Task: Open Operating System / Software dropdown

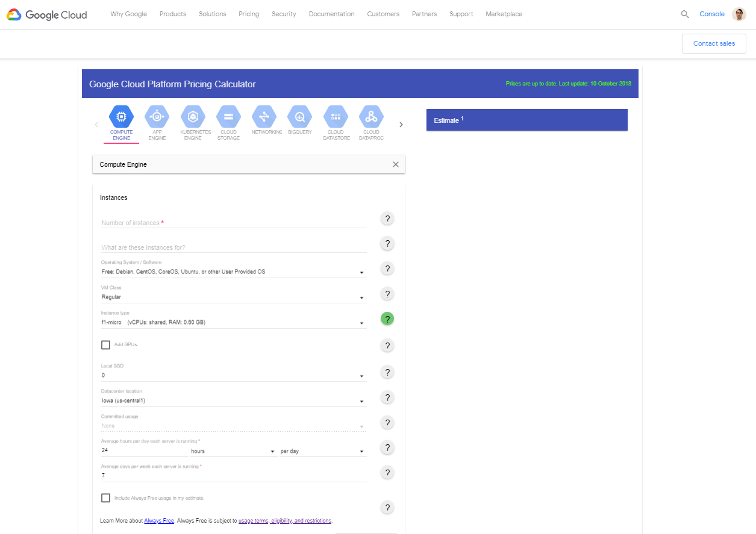Action: click(x=234, y=272)
